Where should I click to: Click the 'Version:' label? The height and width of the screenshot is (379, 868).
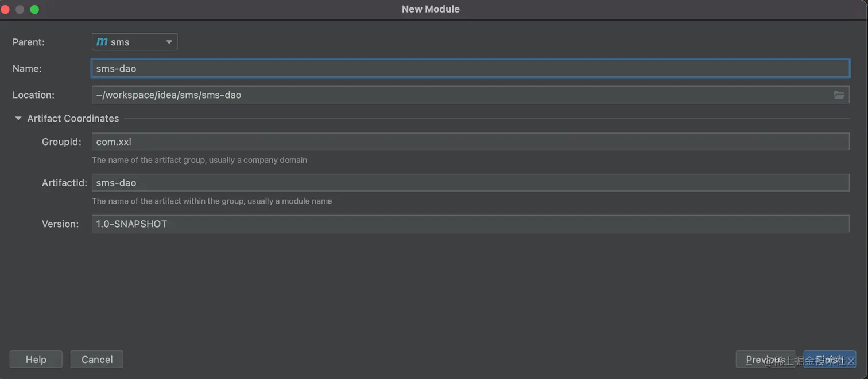(x=60, y=224)
